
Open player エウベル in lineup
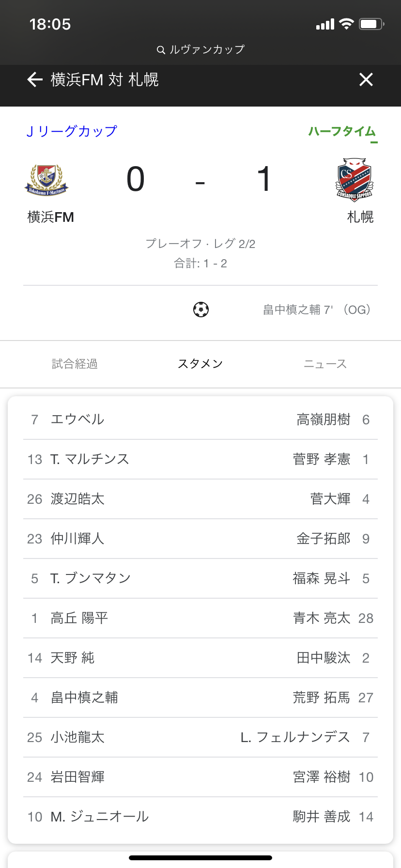(x=77, y=419)
